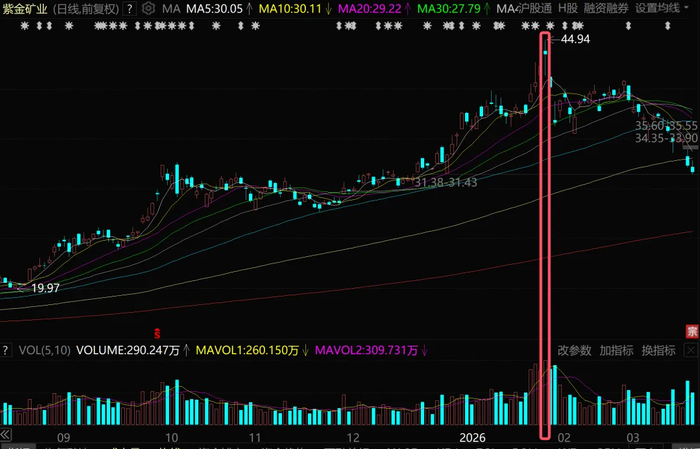
Task: Close the volume indicator panel
Action: pyautogui.click(x=691, y=350)
